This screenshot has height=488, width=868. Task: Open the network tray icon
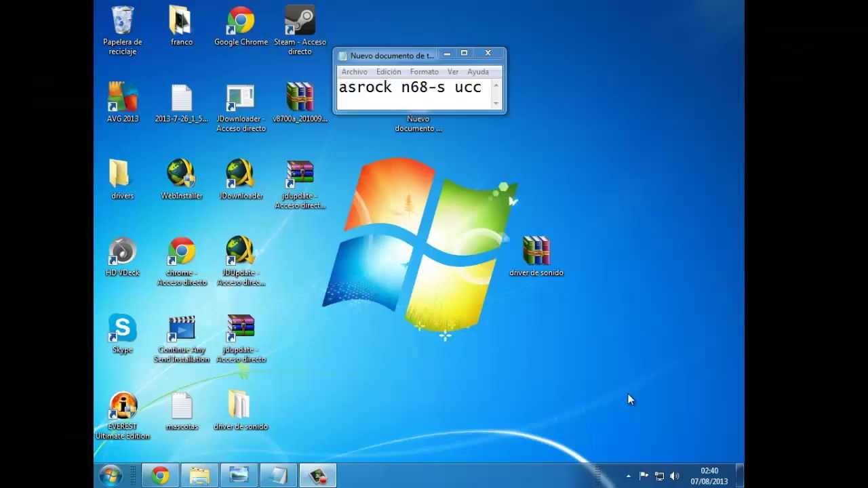coord(659,476)
